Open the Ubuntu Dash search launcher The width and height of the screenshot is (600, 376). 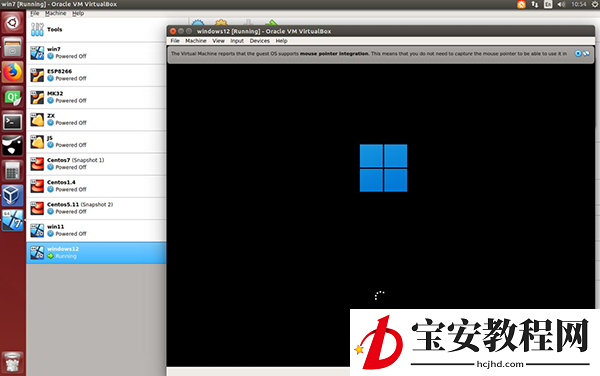point(12,23)
